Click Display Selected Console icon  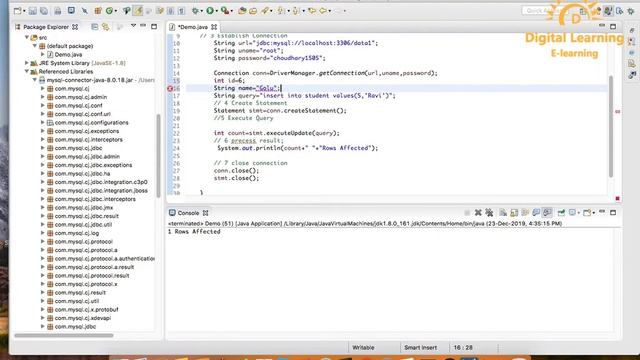572,213
